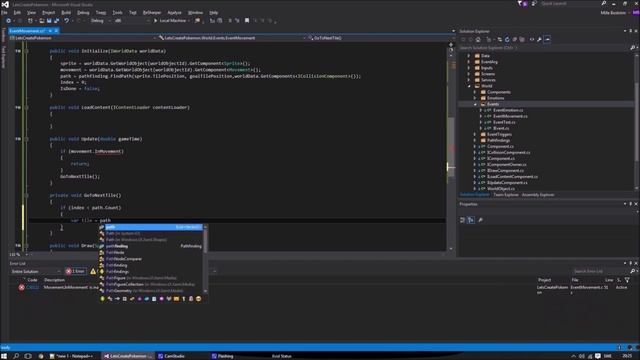Click Solution Explorer Show All Files icon
The image size is (640, 360).
[x=522, y=40]
